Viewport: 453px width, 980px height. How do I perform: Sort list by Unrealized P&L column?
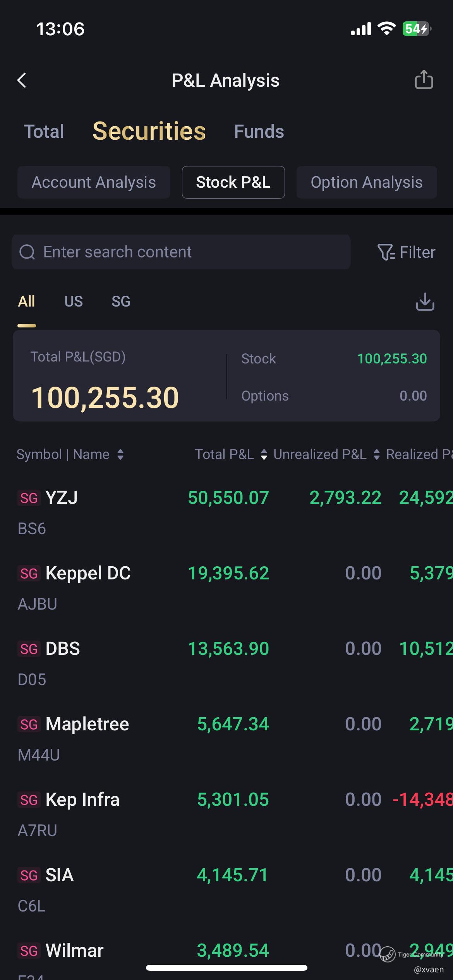click(x=376, y=454)
